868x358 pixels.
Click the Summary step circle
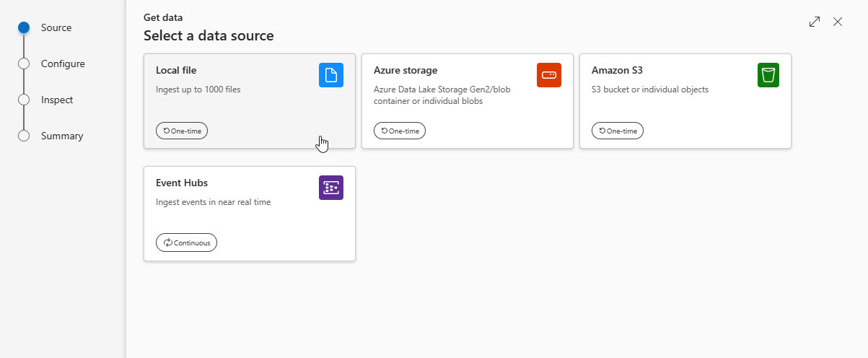coord(24,136)
